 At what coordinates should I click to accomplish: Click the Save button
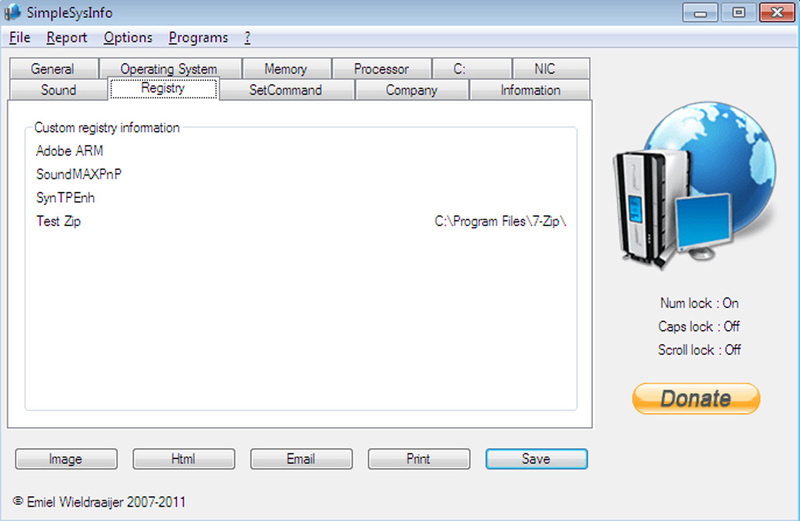tap(536, 459)
